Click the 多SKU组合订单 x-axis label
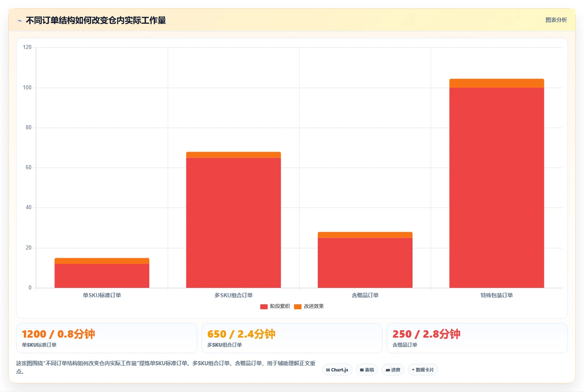584x392 pixels. click(233, 295)
